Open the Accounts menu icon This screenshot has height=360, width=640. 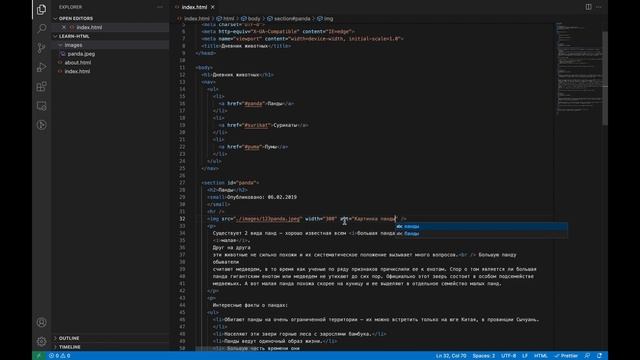pyautogui.click(x=41, y=322)
